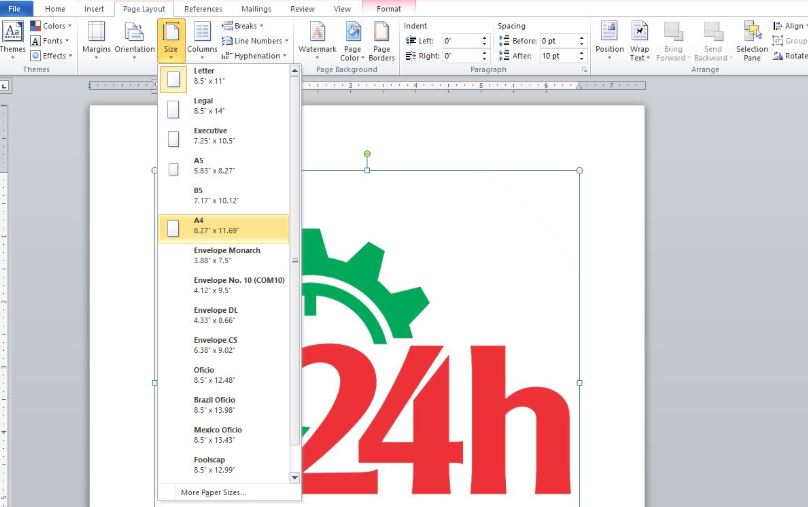
Task: Click the ruler tab selector button
Action: [x=4, y=86]
